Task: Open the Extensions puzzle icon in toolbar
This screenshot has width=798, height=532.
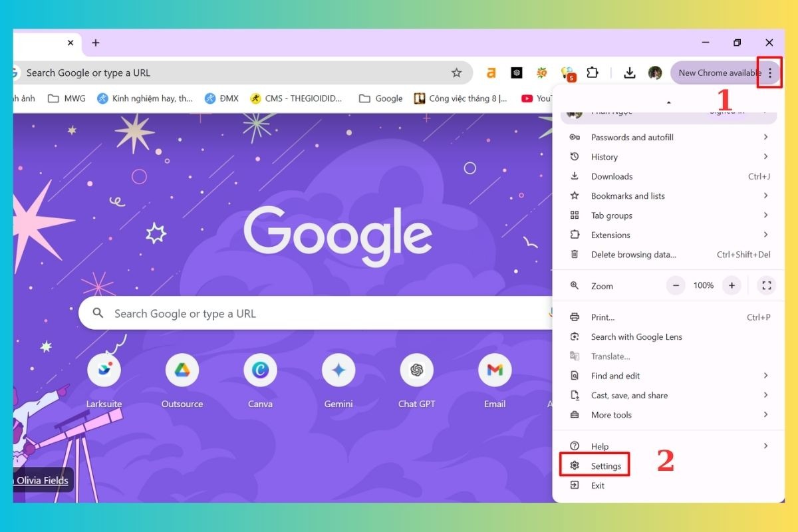Action: click(x=592, y=73)
